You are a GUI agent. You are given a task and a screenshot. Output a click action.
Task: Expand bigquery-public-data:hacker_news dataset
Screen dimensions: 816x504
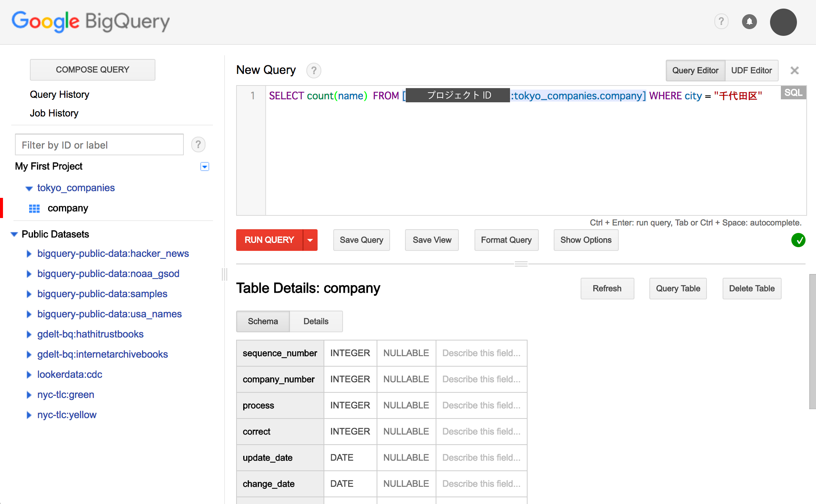29,254
